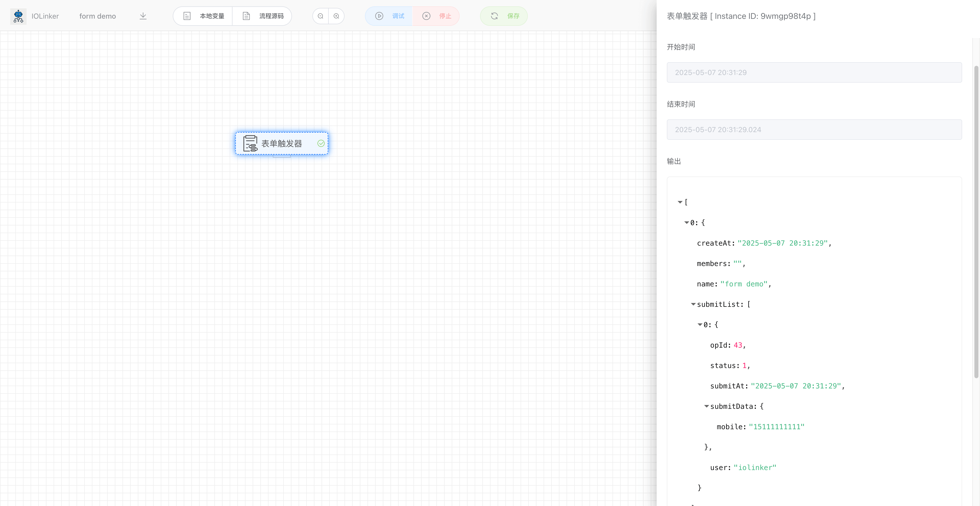This screenshot has height=506, width=980.
Task: Select the 表单触发器 node icon on canvas
Action: point(250,143)
